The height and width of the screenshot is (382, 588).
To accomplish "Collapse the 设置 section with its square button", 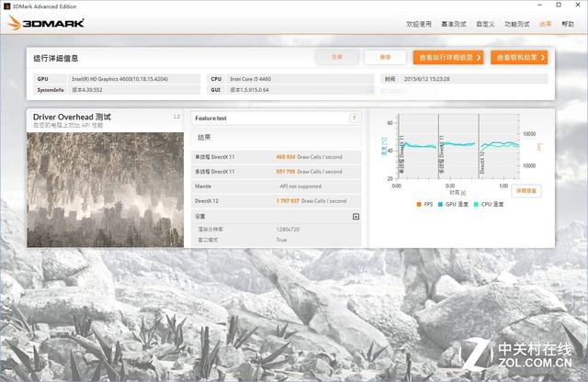I will tap(356, 217).
